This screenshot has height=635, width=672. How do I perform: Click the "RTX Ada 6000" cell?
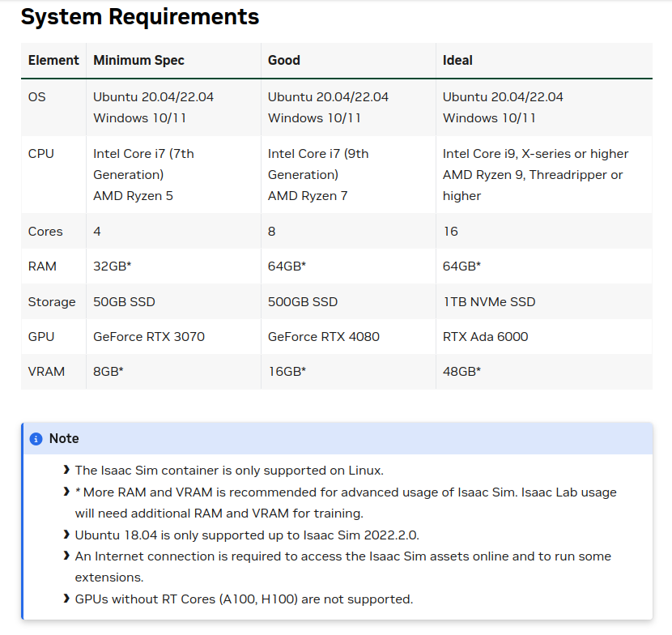485,337
